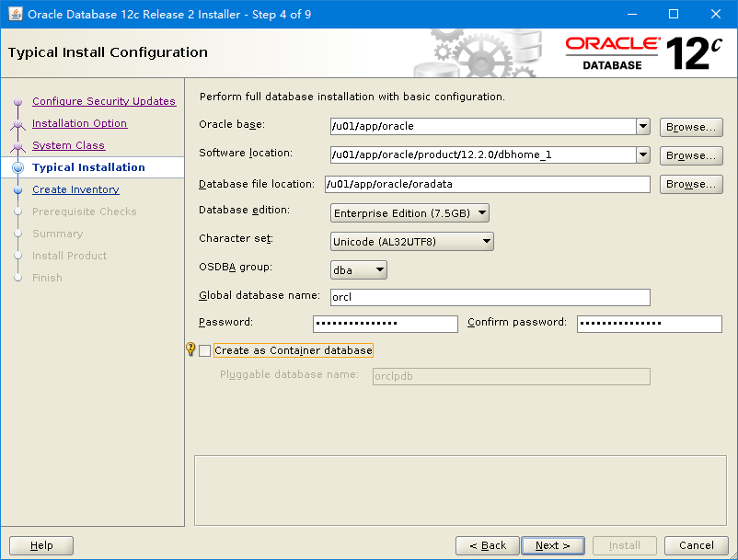Go to System Class step

point(69,145)
